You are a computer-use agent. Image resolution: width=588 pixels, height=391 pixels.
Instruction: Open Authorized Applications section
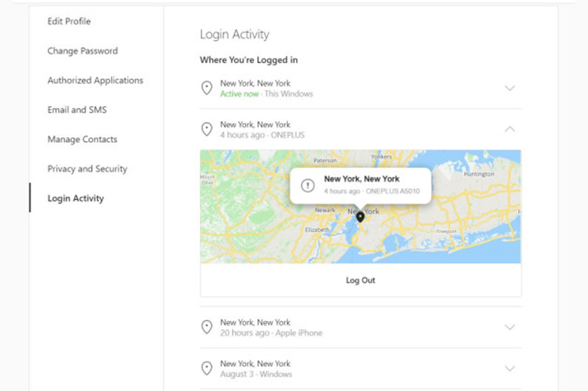[95, 80]
